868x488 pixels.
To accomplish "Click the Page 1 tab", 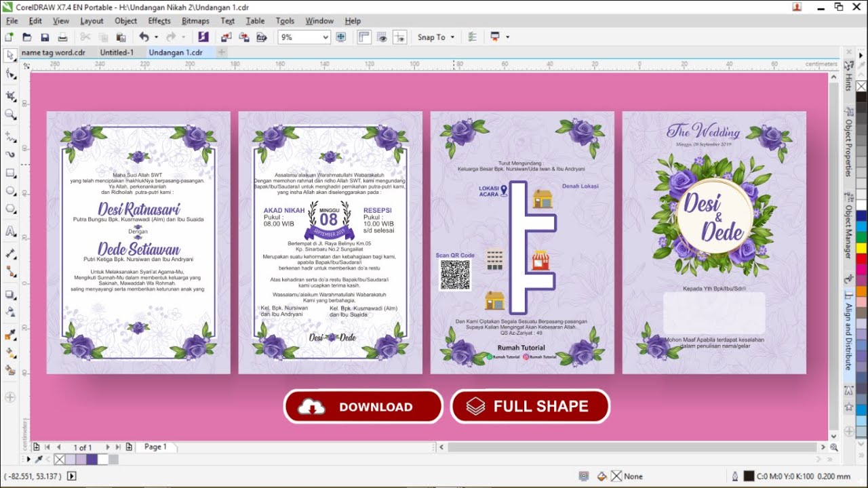I will coord(155,447).
